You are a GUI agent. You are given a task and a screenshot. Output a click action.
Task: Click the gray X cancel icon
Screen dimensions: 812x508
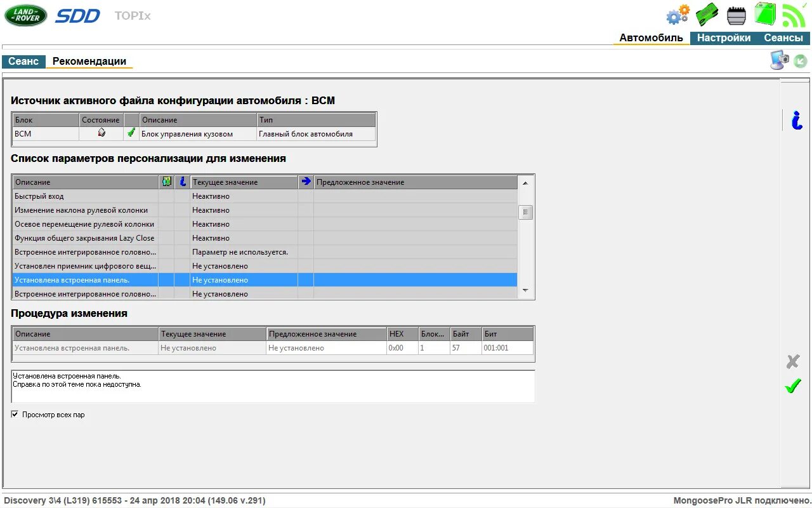point(793,362)
